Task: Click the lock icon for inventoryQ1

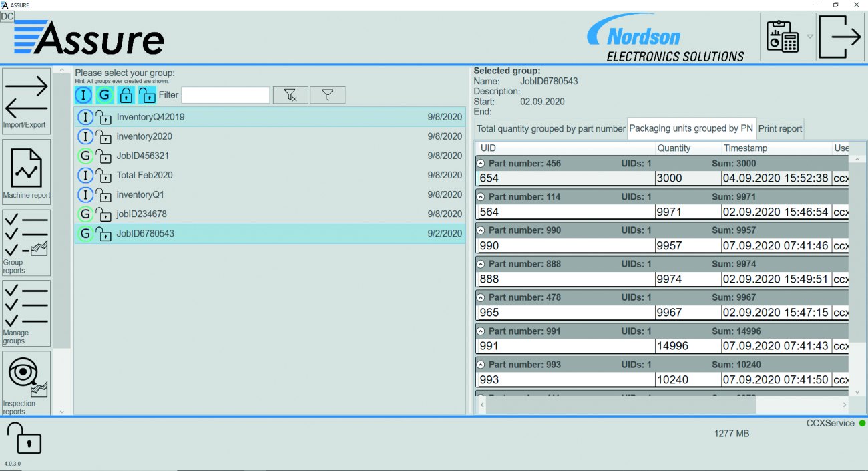Action: pos(103,195)
